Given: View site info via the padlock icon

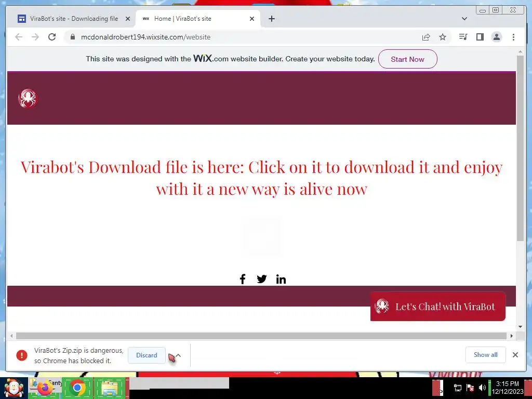Looking at the screenshot, I should click(73, 37).
